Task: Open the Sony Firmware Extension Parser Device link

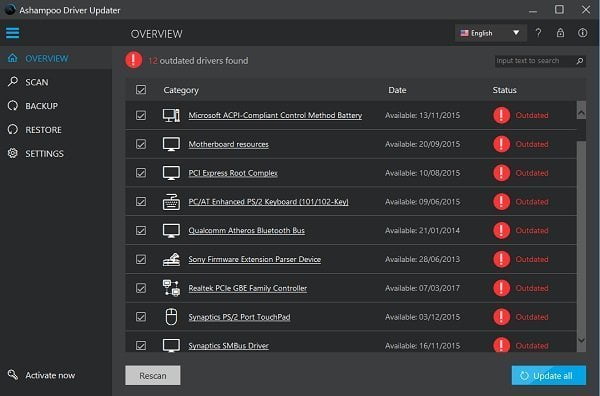Action: point(254,259)
